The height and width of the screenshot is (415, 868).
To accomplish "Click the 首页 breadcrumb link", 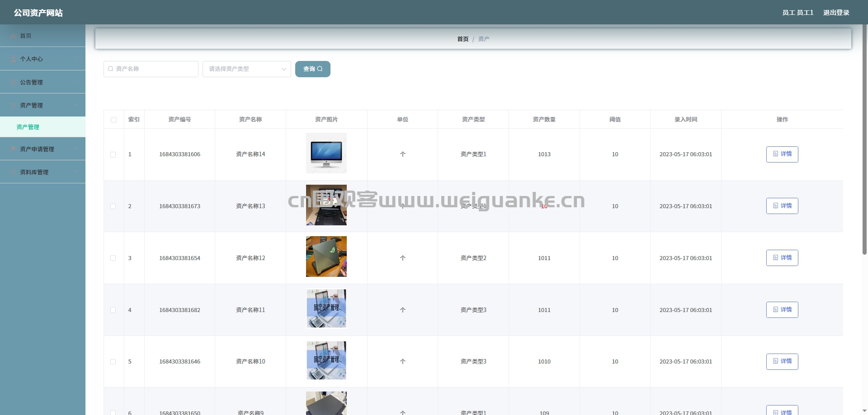I will click(x=462, y=39).
